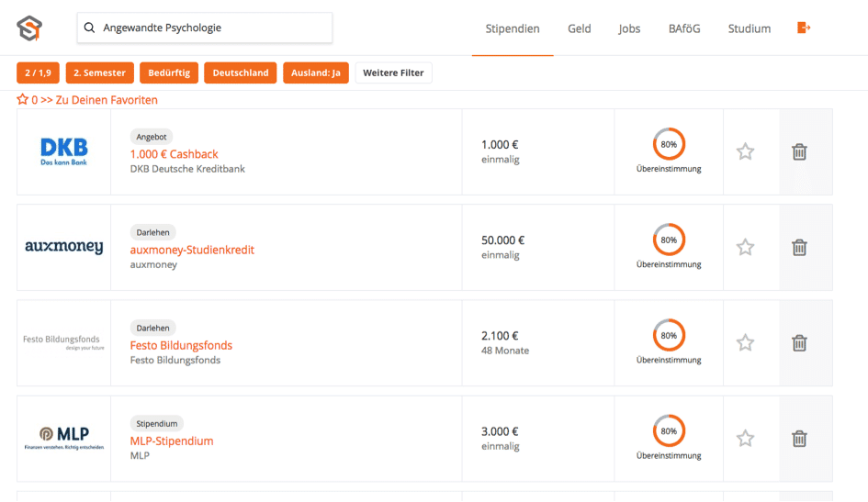Open the auxmoney-Studienkredit link
Screen dimensions: 868x502
192,250
